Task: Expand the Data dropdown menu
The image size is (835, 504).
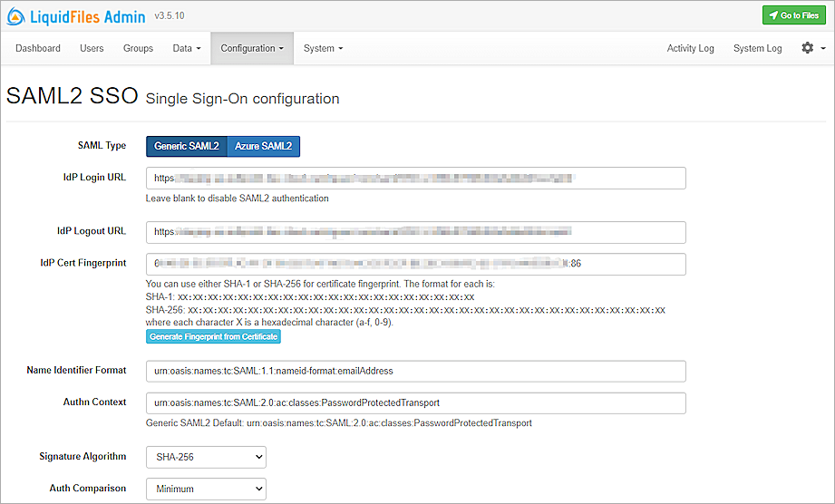Action: [187, 48]
